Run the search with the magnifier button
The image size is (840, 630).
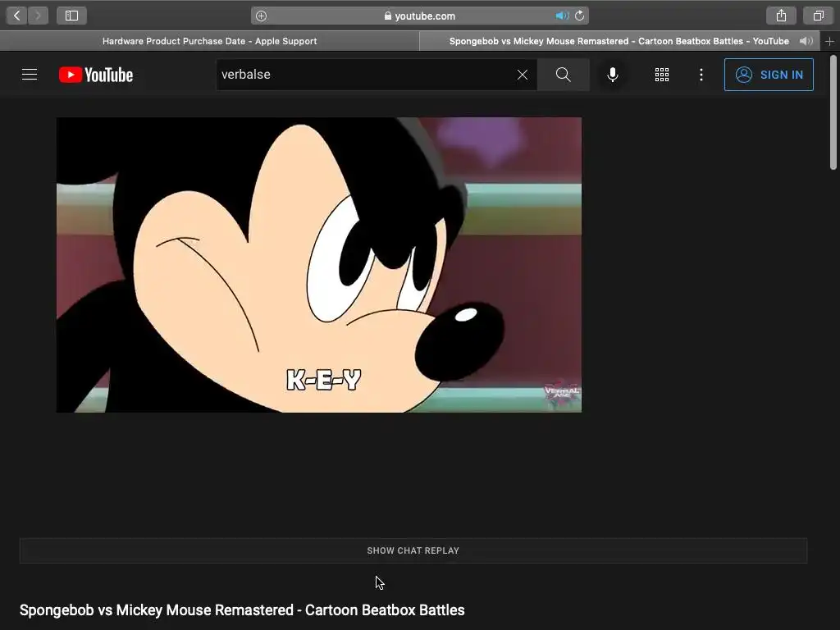point(563,75)
